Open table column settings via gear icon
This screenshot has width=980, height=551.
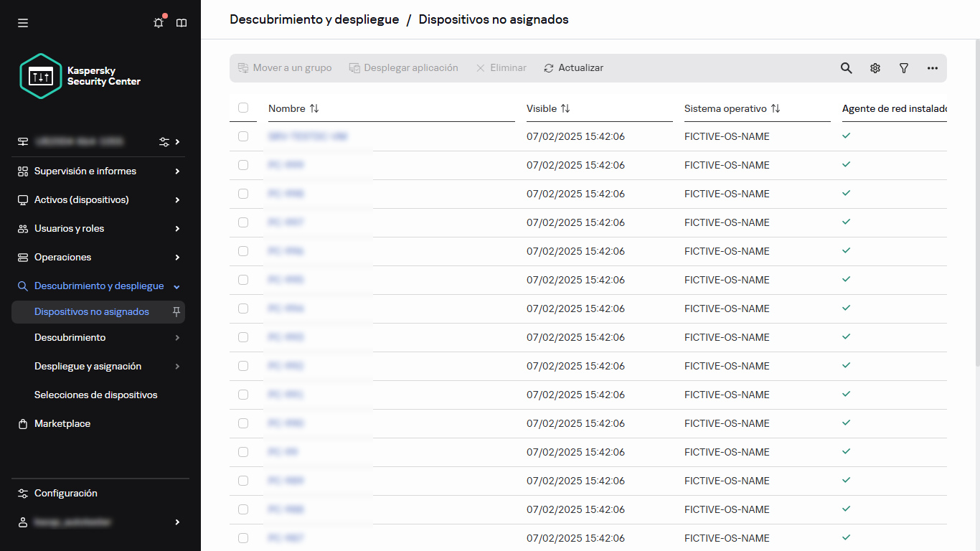click(875, 67)
